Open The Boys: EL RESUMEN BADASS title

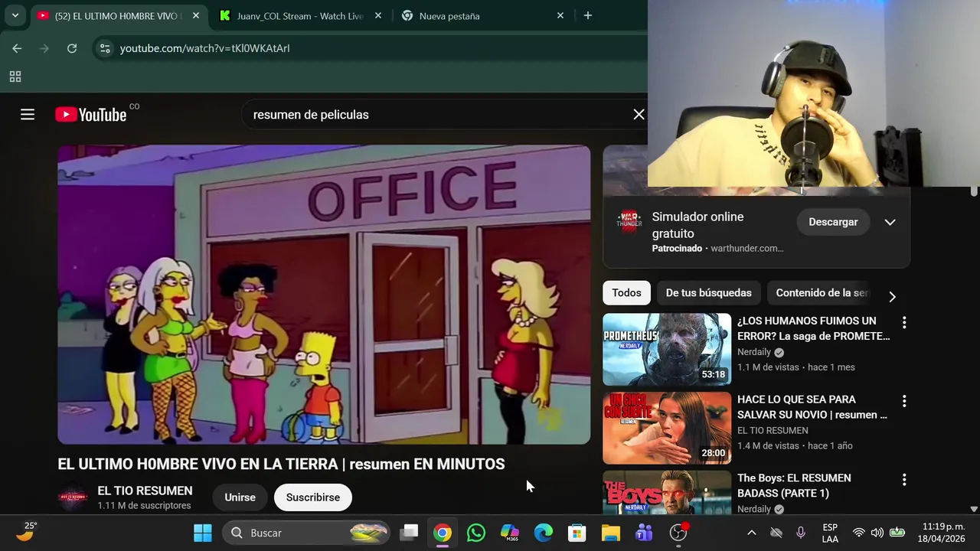coord(794,485)
